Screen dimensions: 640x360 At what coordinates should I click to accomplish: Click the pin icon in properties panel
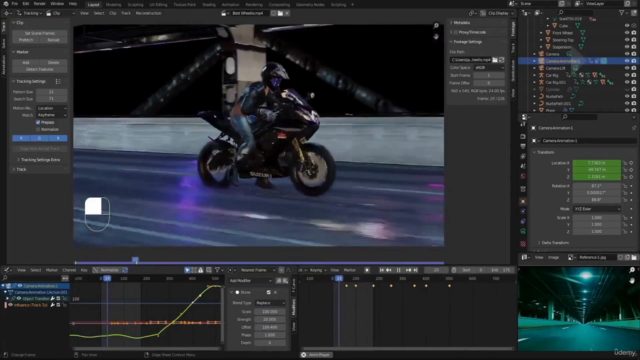click(x=633, y=128)
